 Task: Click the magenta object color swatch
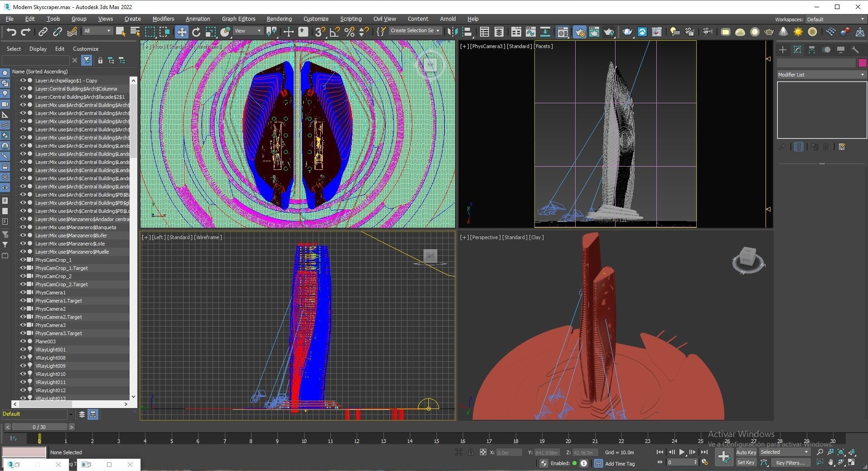tap(862, 63)
